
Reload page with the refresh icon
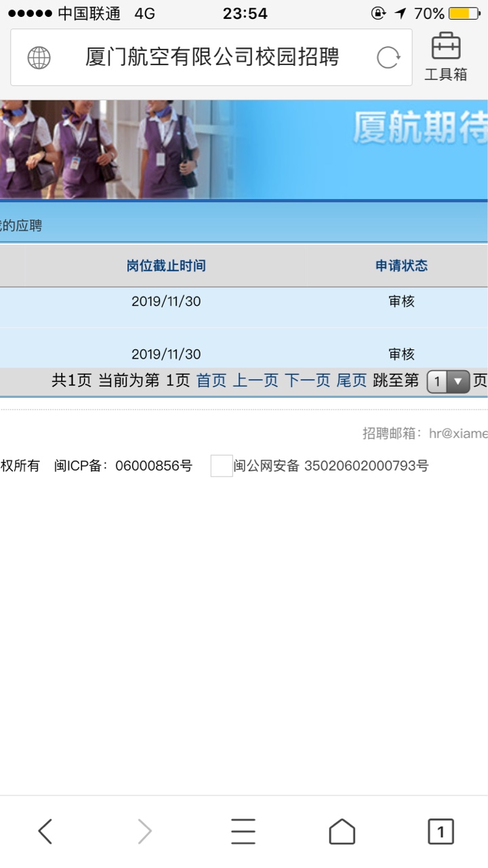[388, 58]
